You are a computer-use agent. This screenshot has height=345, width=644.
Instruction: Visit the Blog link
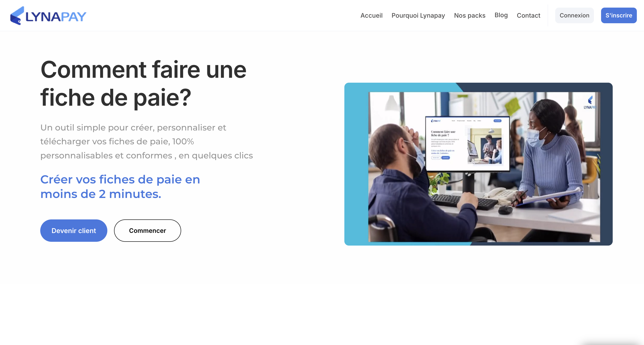[501, 15]
